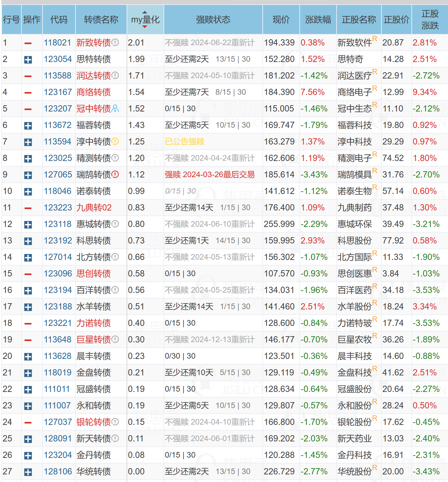Image resolution: width=448 pixels, height=482 pixels.
Task: Sort table by 正股涨跌 column header
Action: 430,19
